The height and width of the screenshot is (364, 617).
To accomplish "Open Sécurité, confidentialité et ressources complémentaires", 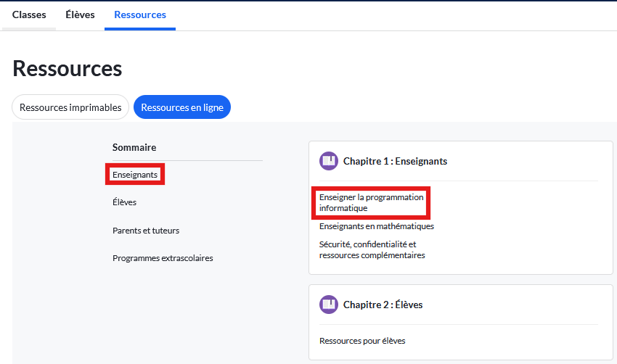I will click(372, 249).
